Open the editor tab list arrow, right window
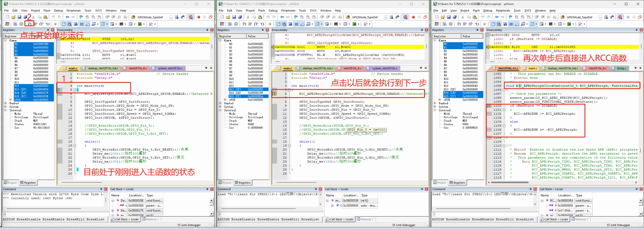 pyautogui.click(x=635, y=68)
